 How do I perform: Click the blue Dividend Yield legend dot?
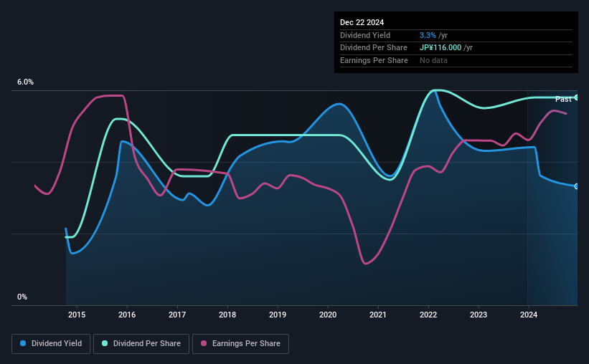(x=23, y=343)
